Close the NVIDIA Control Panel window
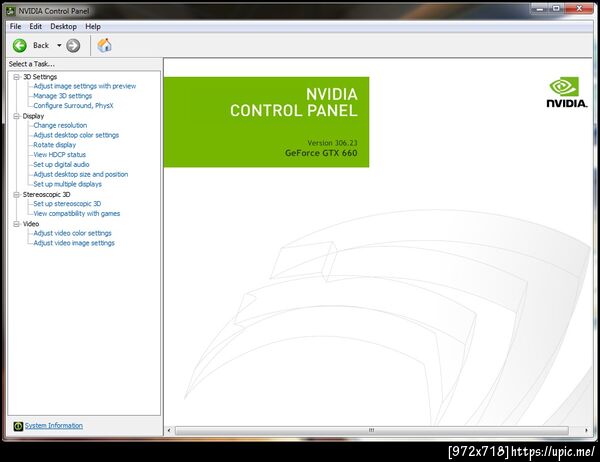The width and height of the screenshot is (600, 462). [579, 8]
